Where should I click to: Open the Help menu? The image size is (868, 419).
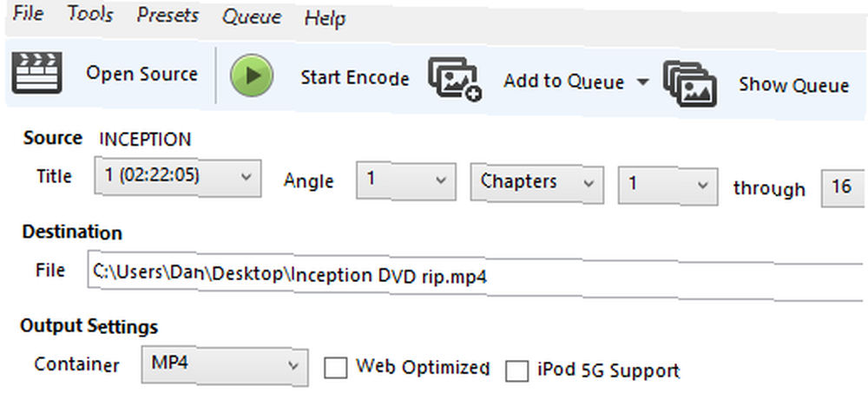click(325, 18)
